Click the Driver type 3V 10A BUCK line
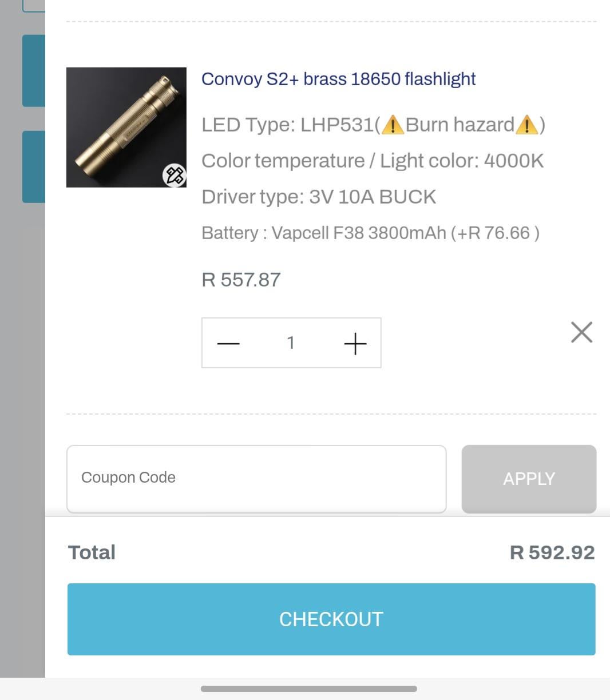 pos(319,197)
